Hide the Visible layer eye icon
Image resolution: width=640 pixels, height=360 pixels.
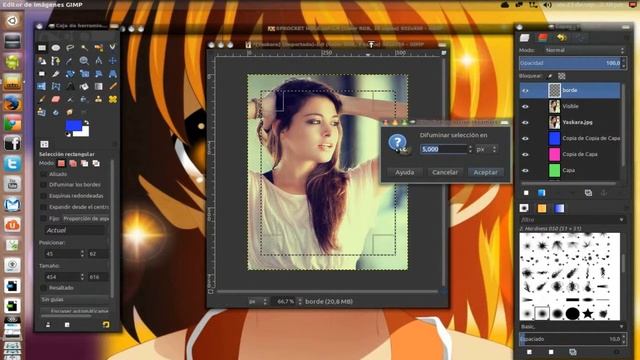[x=525, y=107]
